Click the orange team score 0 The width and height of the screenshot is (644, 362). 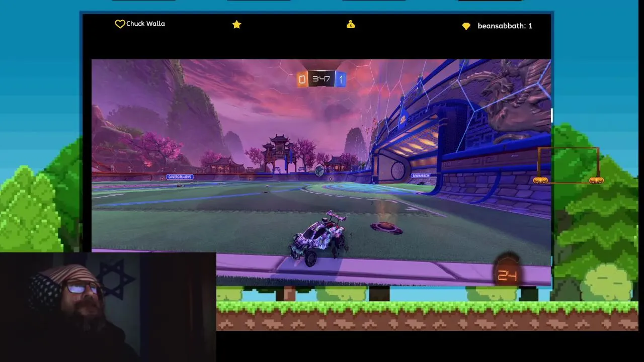tap(302, 79)
